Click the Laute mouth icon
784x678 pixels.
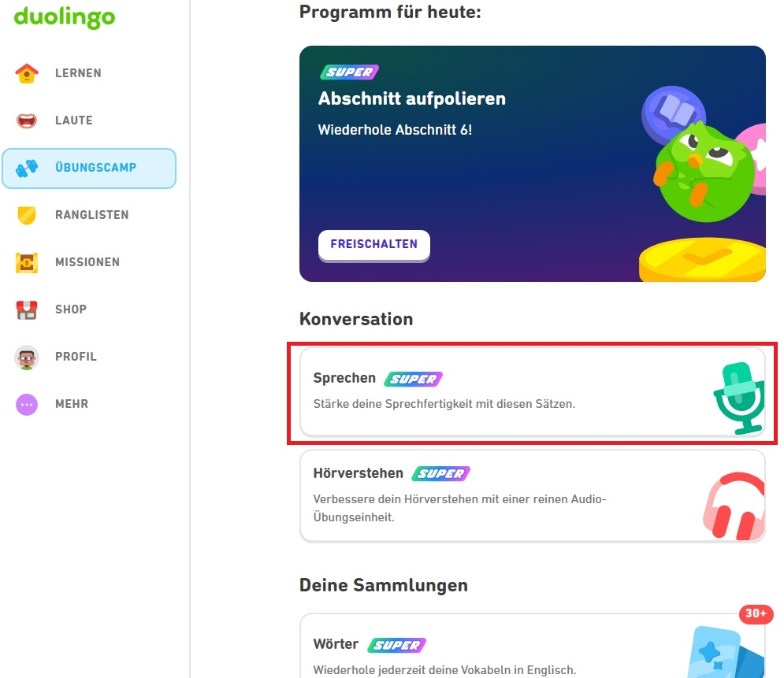coord(27,120)
